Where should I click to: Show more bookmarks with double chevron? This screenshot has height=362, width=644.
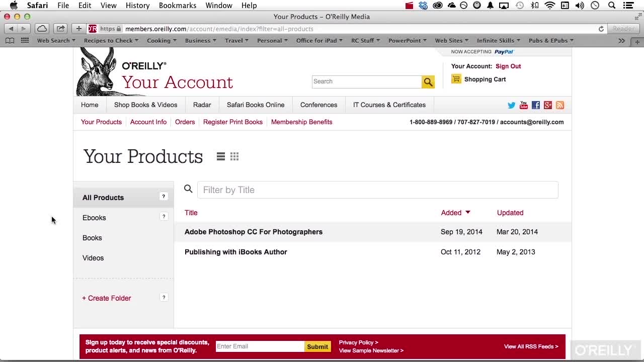pos(622,41)
